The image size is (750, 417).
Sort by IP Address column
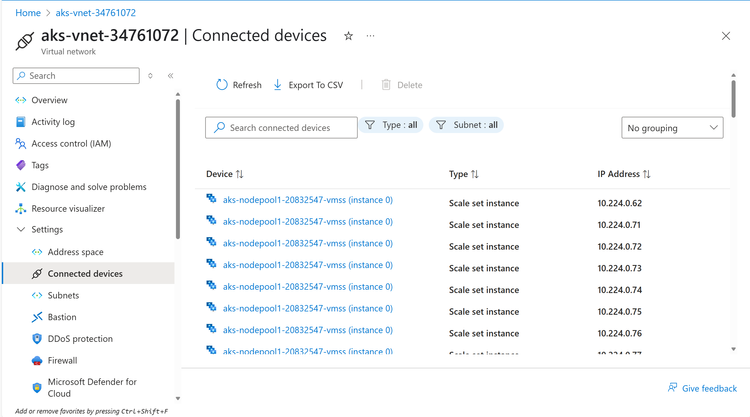click(624, 174)
